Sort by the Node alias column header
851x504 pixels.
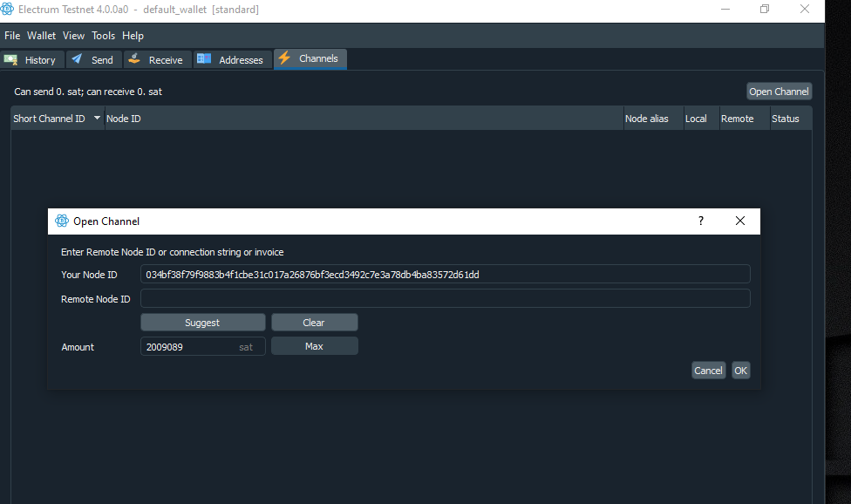653,119
